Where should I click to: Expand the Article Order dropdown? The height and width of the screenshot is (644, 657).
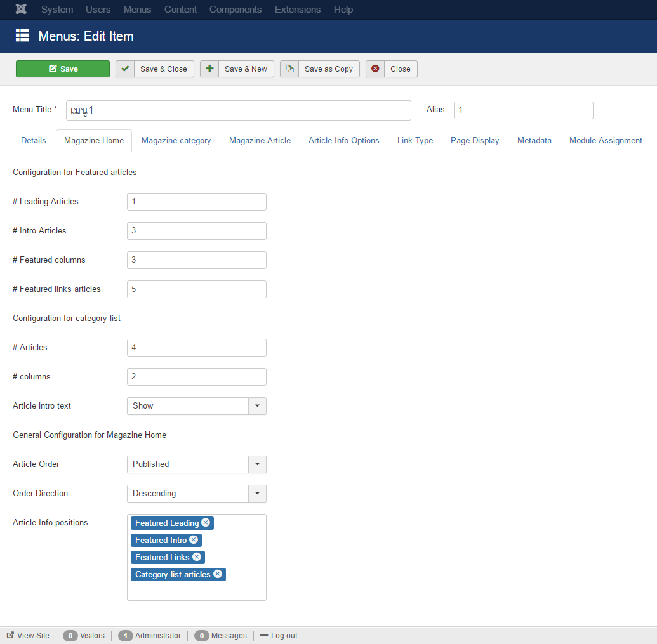click(257, 464)
